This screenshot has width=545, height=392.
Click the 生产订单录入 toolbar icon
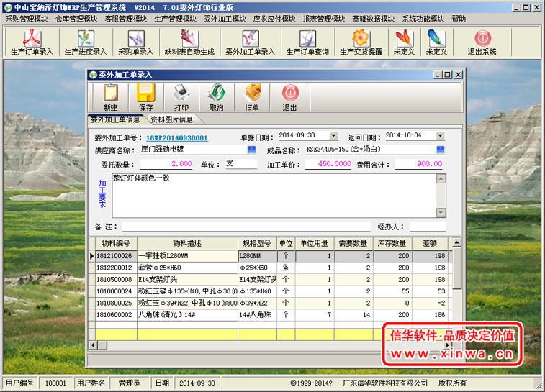click(32, 42)
